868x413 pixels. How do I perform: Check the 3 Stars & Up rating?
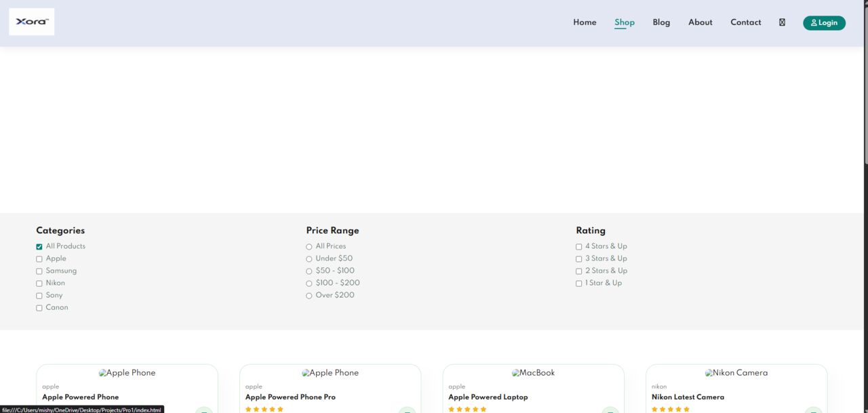[x=579, y=259]
